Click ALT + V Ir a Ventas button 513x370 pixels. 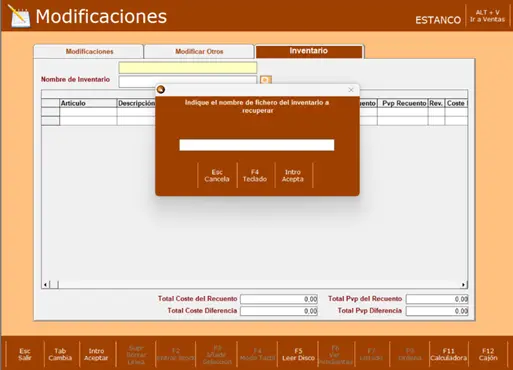tap(487, 16)
